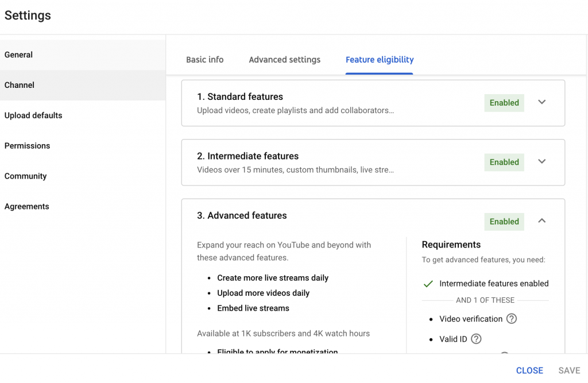Open Permissions settings section
This screenshot has width=588, height=383.
[83, 146]
